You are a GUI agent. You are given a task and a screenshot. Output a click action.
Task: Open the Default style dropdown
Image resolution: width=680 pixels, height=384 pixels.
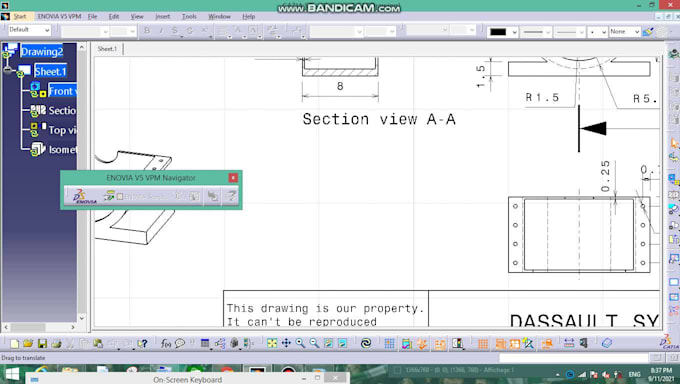tap(29, 30)
